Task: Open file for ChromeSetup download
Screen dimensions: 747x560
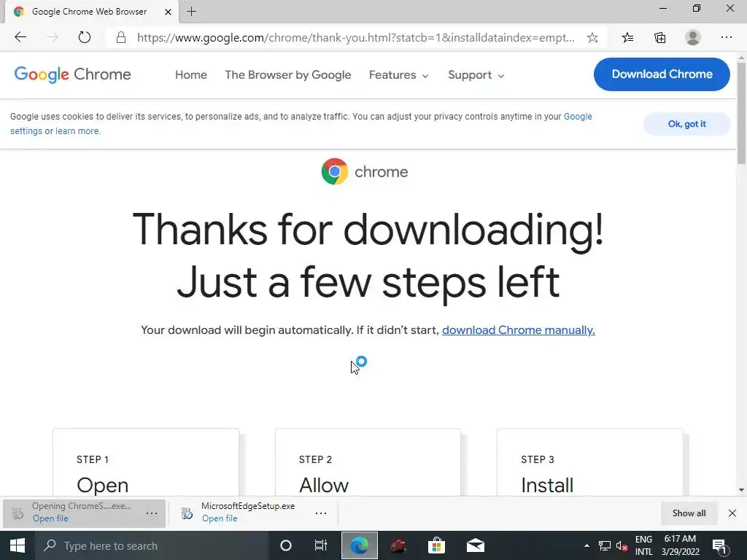Action: (50, 518)
